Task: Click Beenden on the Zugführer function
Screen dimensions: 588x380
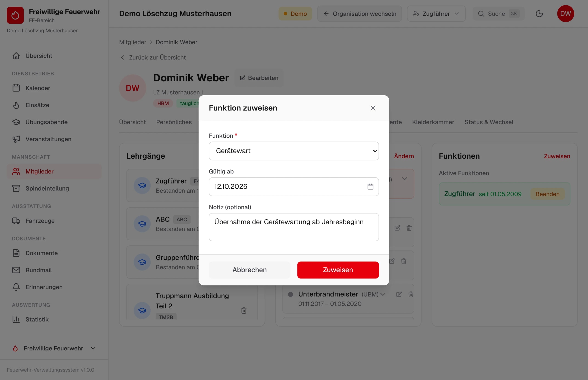Action: [547, 194]
